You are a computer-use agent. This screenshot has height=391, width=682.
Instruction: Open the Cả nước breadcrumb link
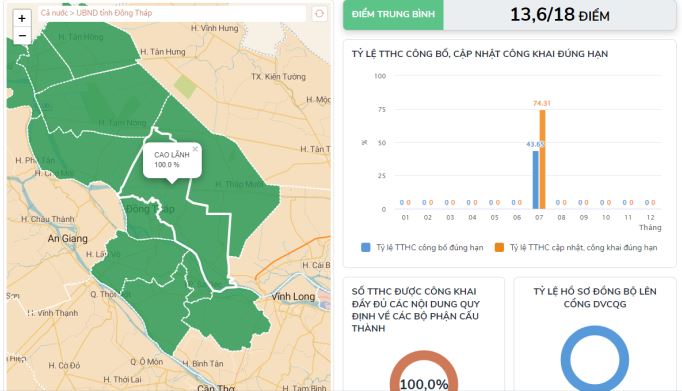pyautogui.click(x=54, y=13)
